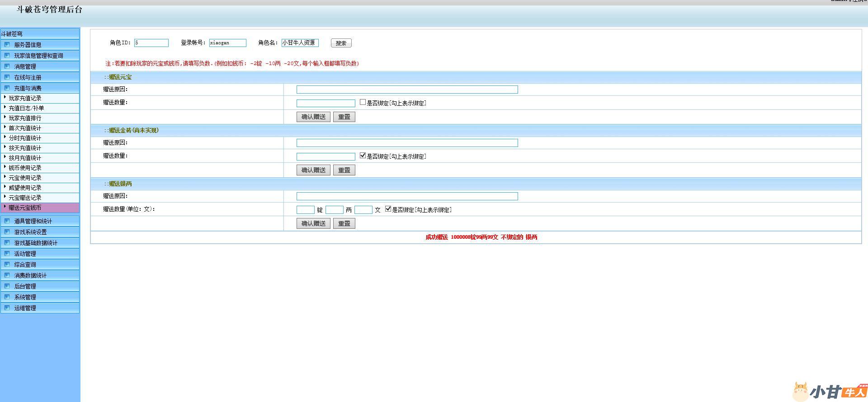Open 充值日志/补单 in the sidebar
Screen dimensions: 868x402
[26, 108]
